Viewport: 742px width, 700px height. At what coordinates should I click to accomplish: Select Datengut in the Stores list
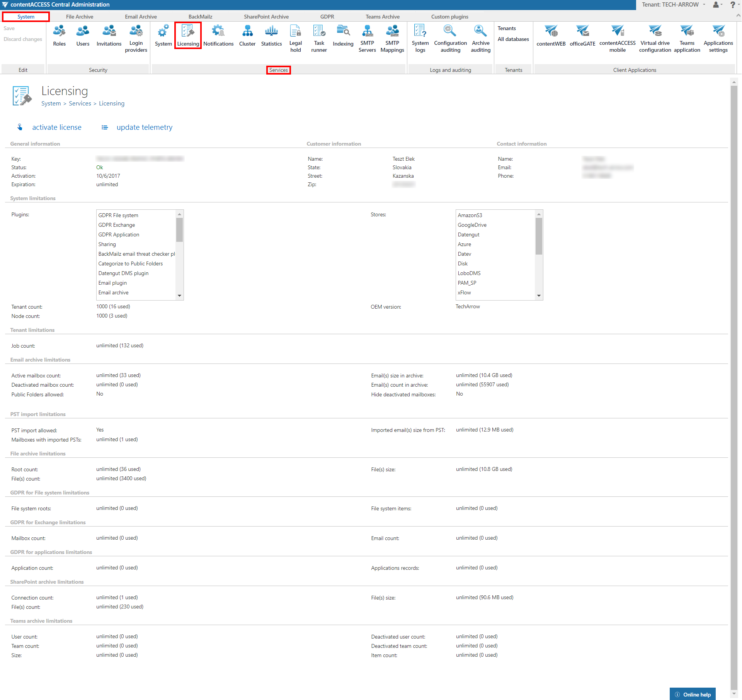pos(468,234)
